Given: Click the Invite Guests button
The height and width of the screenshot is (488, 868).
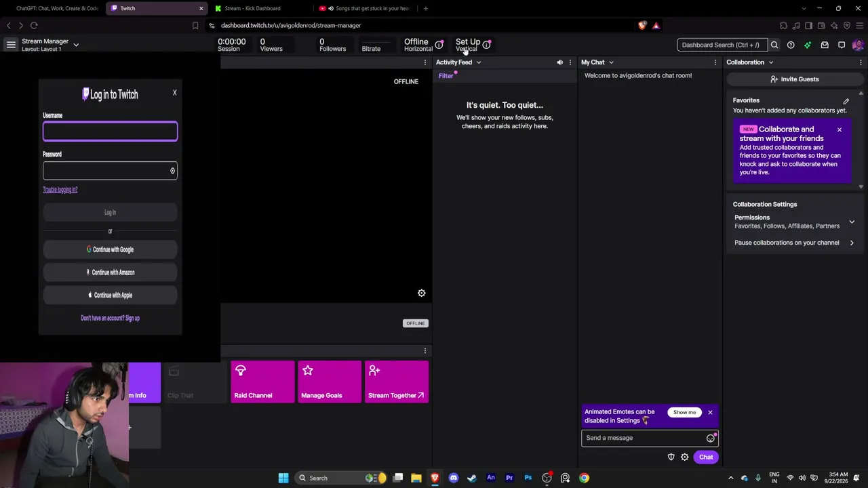Looking at the screenshot, I should click(794, 79).
